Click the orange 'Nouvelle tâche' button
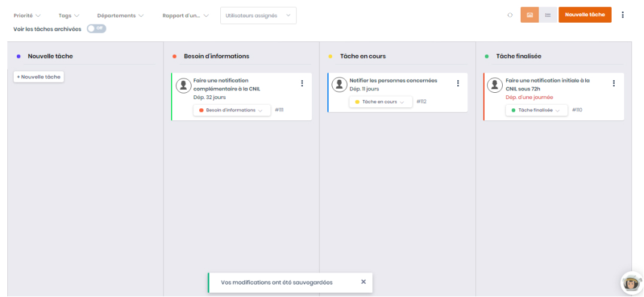This screenshot has height=297, width=644. (x=585, y=15)
